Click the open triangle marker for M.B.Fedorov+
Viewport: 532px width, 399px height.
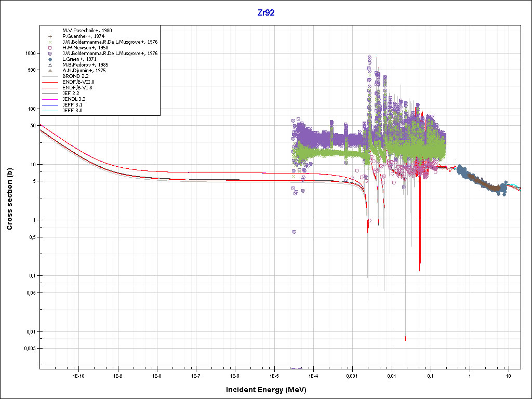[50, 65]
